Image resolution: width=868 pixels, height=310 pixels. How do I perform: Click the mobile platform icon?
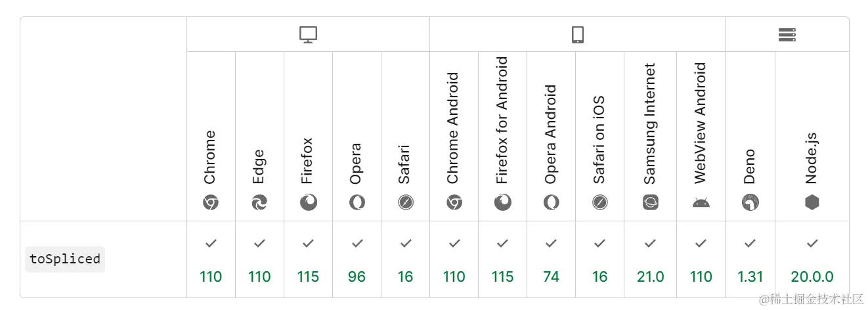pyautogui.click(x=577, y=35)
